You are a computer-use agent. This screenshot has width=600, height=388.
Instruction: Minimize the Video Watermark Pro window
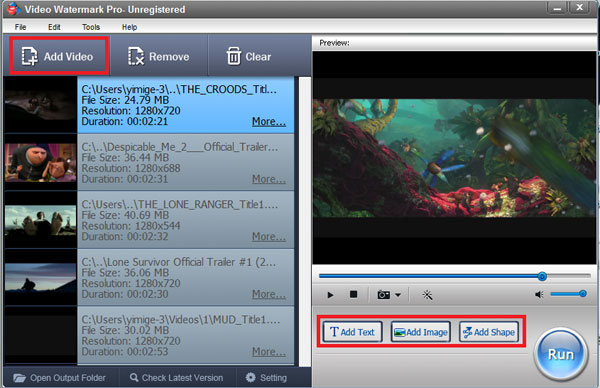[x=557, y=7]
